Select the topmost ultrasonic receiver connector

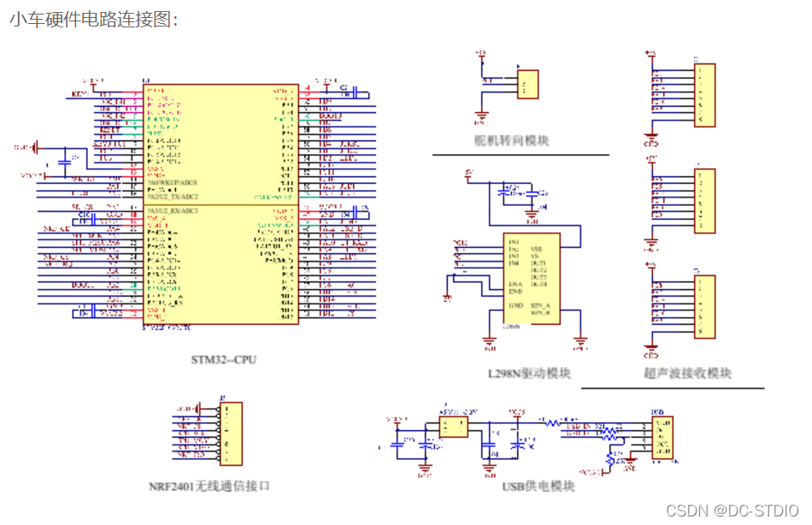[x=705, y=96]
